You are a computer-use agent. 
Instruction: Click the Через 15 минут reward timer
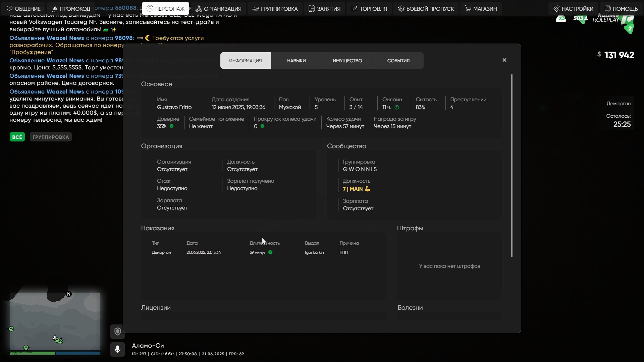392,126
